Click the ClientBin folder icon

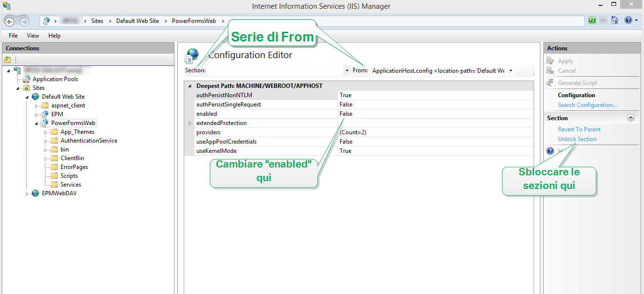(x=54, y=158)
